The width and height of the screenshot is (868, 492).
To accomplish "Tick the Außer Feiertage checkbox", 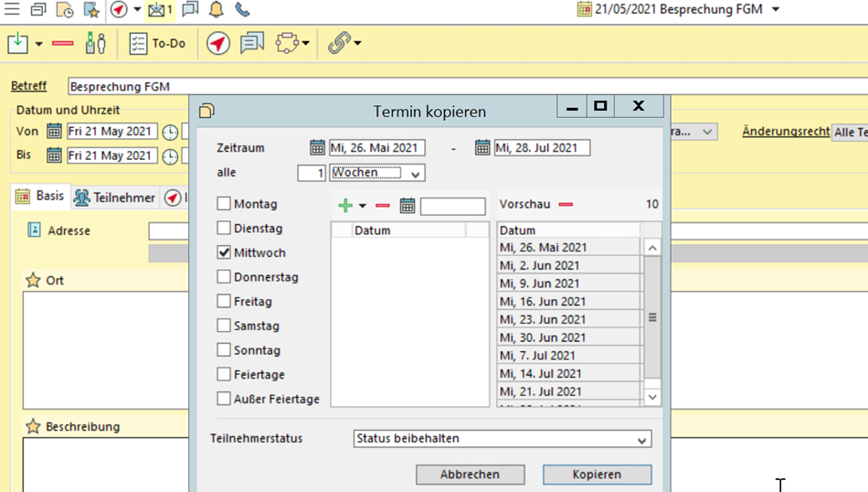I will (x=224, y=399).
